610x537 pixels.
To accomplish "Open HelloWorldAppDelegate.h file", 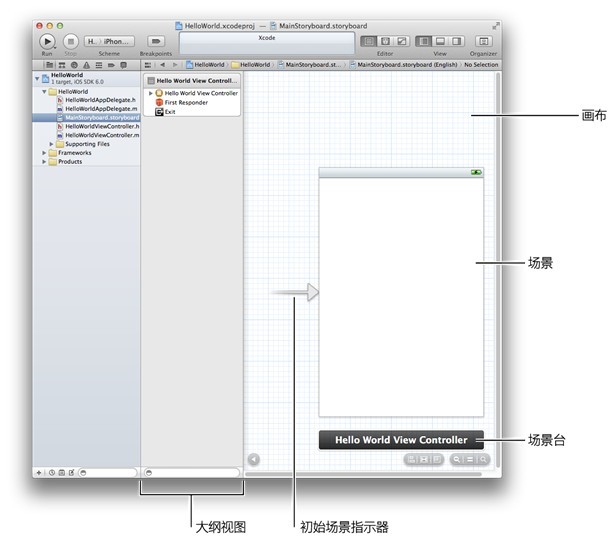I will (100, 100).
